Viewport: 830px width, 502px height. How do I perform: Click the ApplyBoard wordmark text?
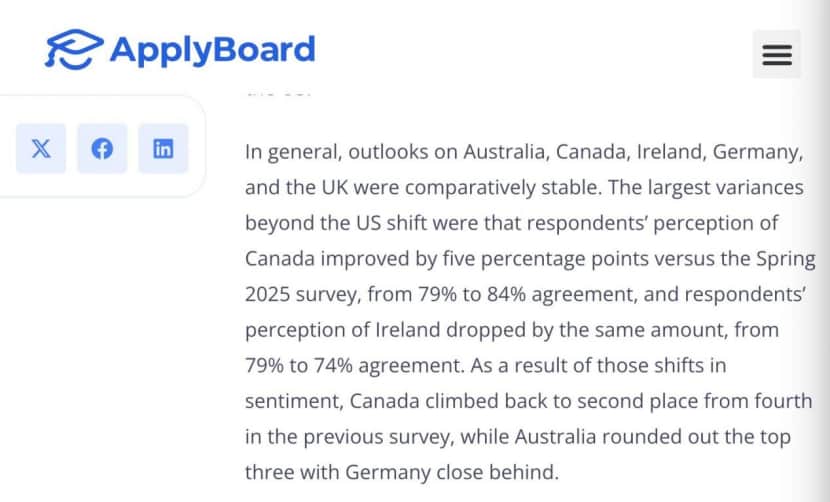[212, 49]
